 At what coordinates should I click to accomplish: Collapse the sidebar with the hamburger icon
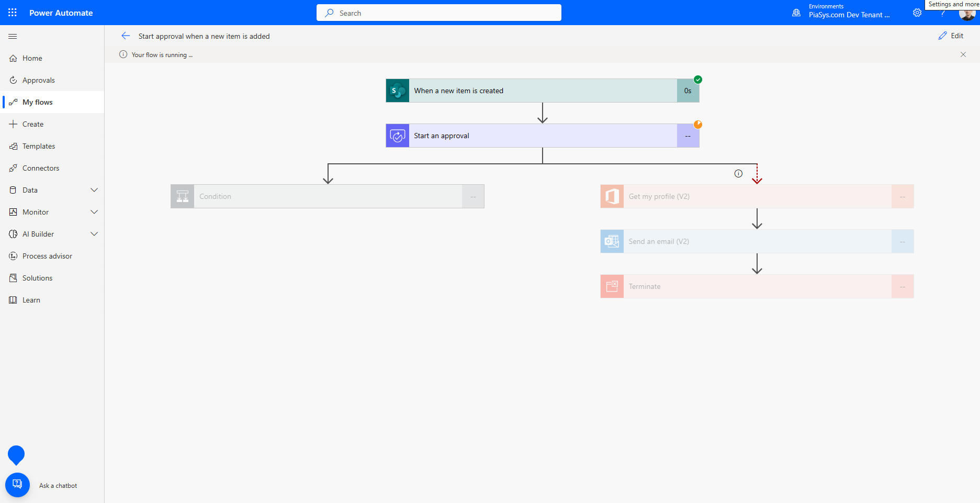13,36
